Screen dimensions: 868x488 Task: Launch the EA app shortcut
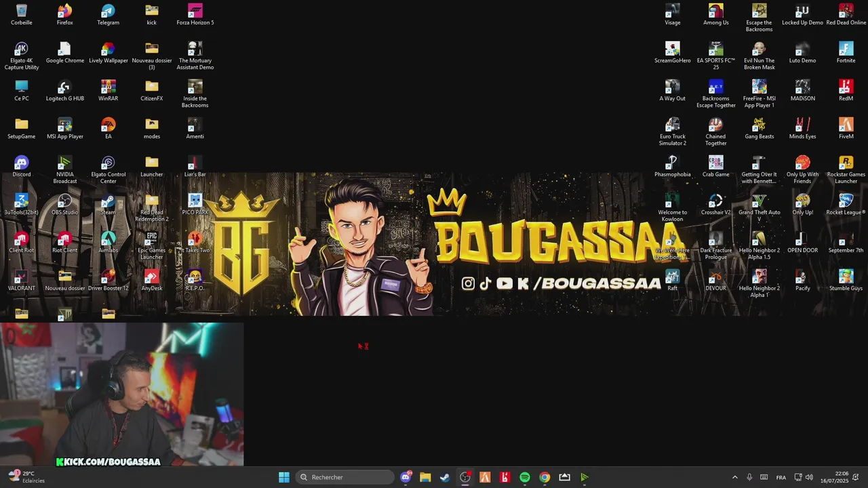tap(108, 129)
